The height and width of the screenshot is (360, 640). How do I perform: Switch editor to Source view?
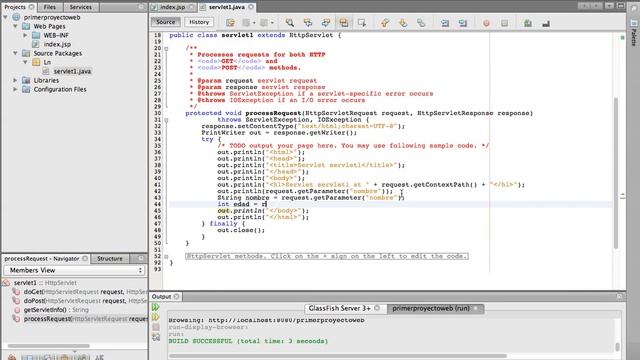coord(165,22)
